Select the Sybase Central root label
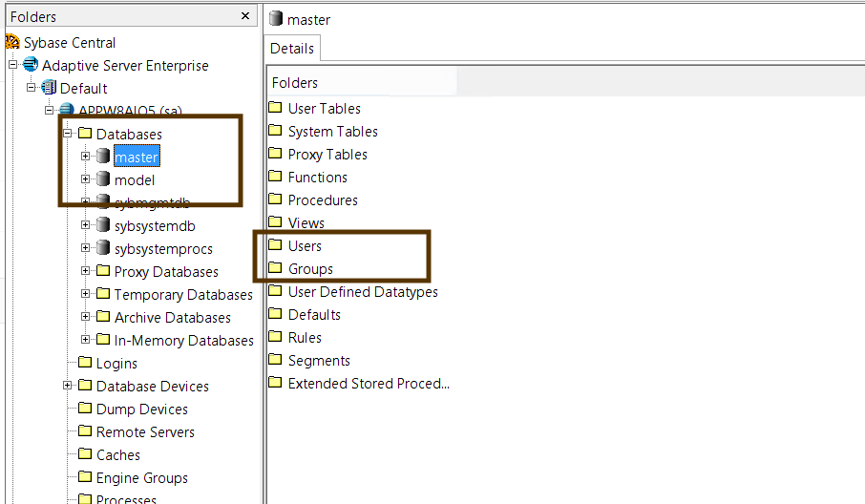The width and height of the screenshot is (865, 504). pos(70,42)
